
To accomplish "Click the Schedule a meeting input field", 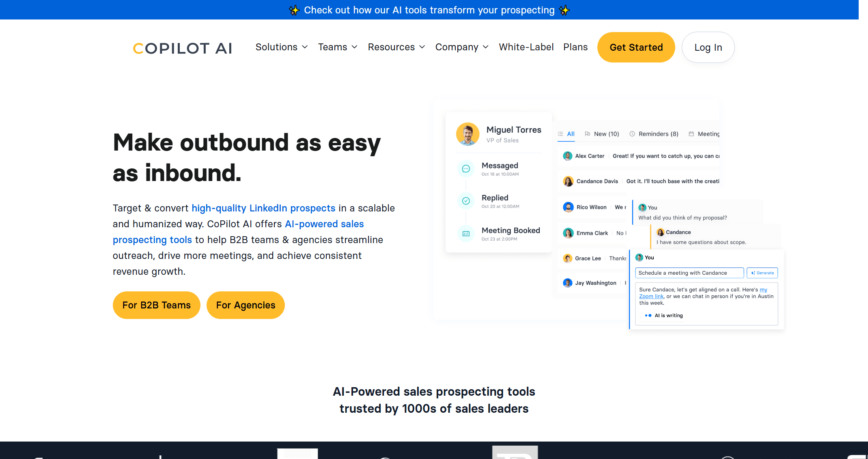I will pos(689,273).
